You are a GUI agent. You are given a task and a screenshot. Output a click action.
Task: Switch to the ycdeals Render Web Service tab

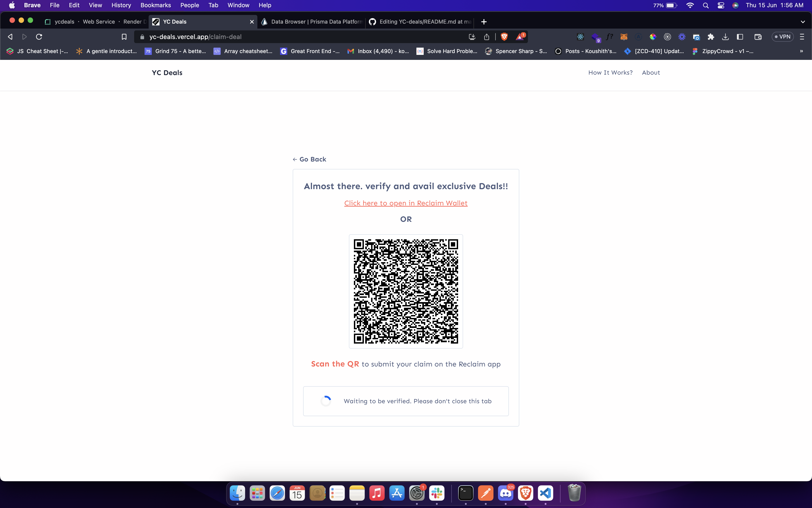(x=96, y=22)
